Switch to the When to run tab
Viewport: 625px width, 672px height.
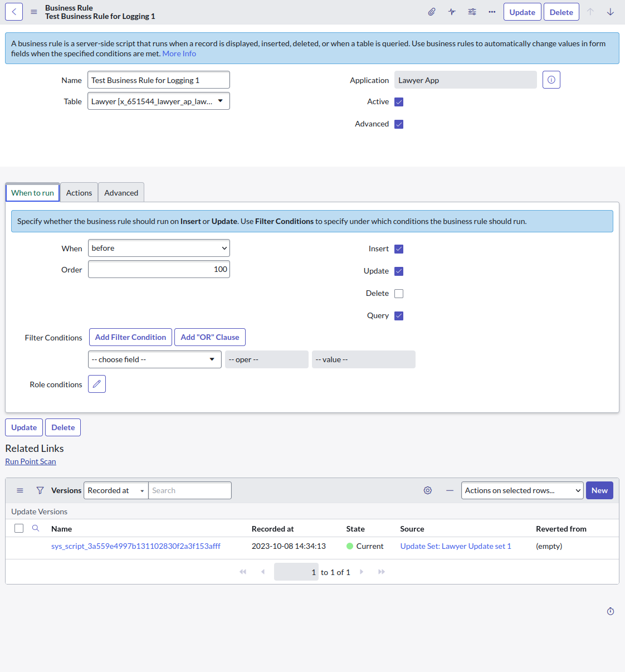coord(32,193)
